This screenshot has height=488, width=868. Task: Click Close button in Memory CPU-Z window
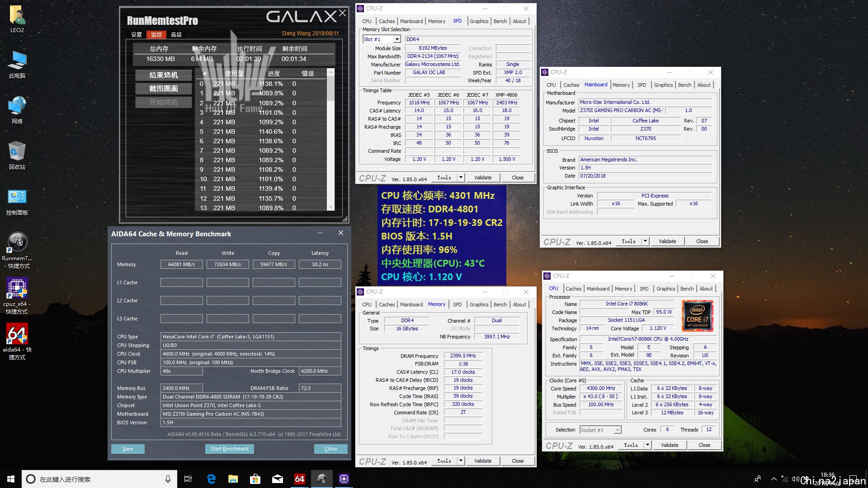[518, 461]
